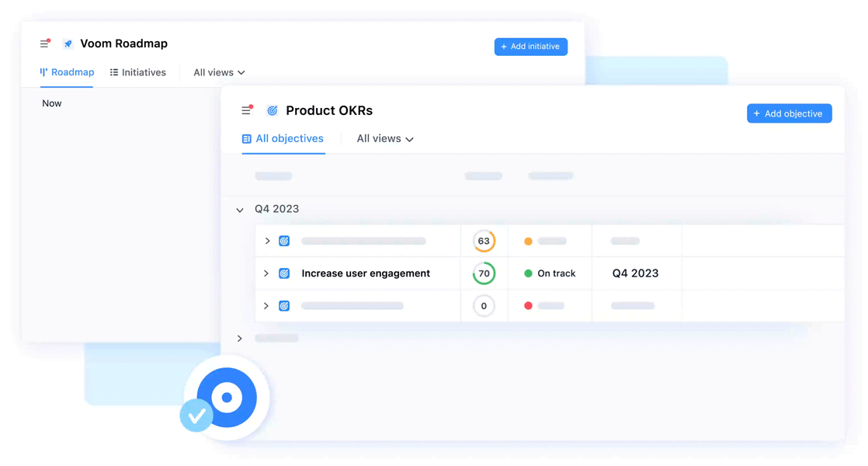
Task: Select the All objectives tab
Action: pyautogui.click(x=283, y=139)
